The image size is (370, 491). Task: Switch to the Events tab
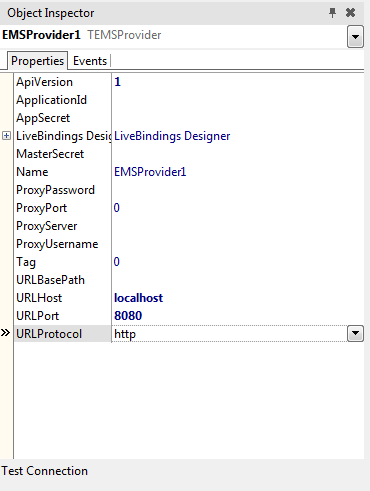pyautogui.click(x=90, y=61)
